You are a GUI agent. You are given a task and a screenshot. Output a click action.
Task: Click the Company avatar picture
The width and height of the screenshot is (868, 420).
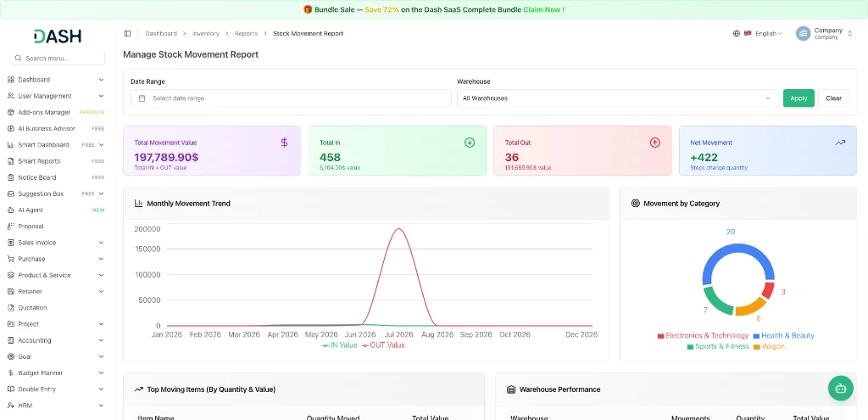pyautogui.click(x=803, y=33)
